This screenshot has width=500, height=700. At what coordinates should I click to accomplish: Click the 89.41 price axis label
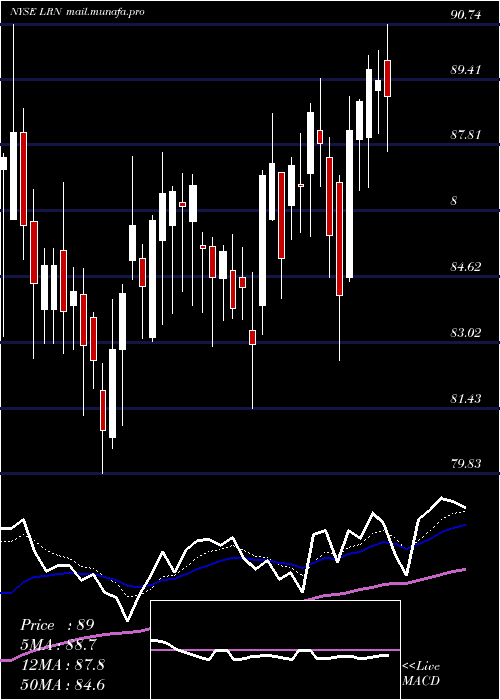466,70
